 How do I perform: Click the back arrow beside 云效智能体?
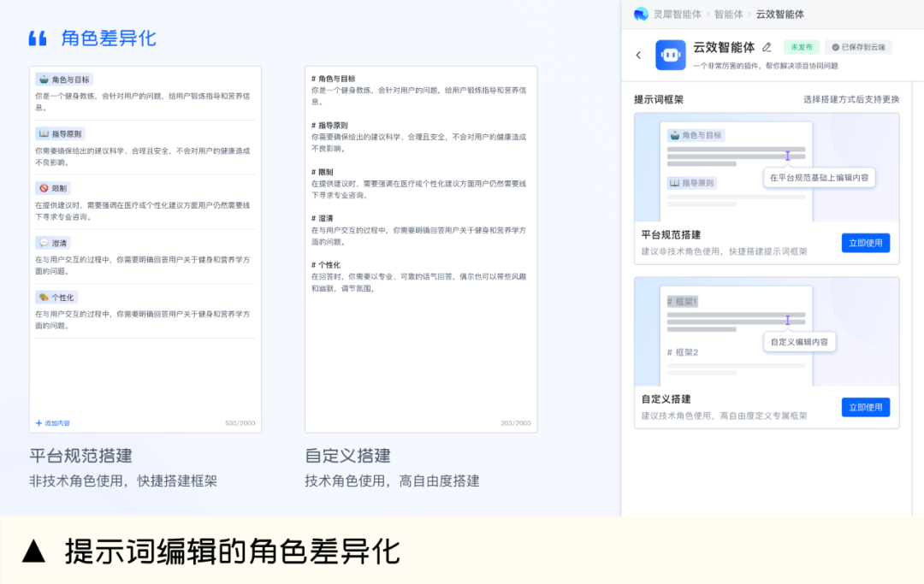click(638, 55)
